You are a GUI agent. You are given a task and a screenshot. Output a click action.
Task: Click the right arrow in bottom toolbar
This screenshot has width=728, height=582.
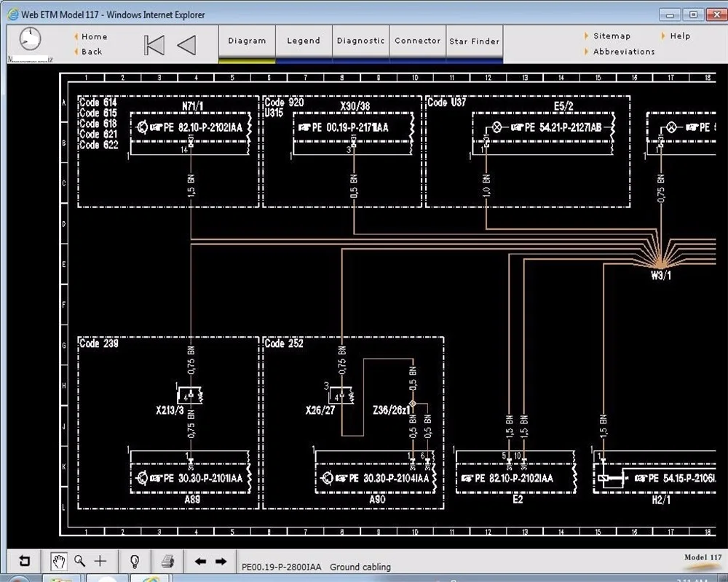[x=221, y=562]
